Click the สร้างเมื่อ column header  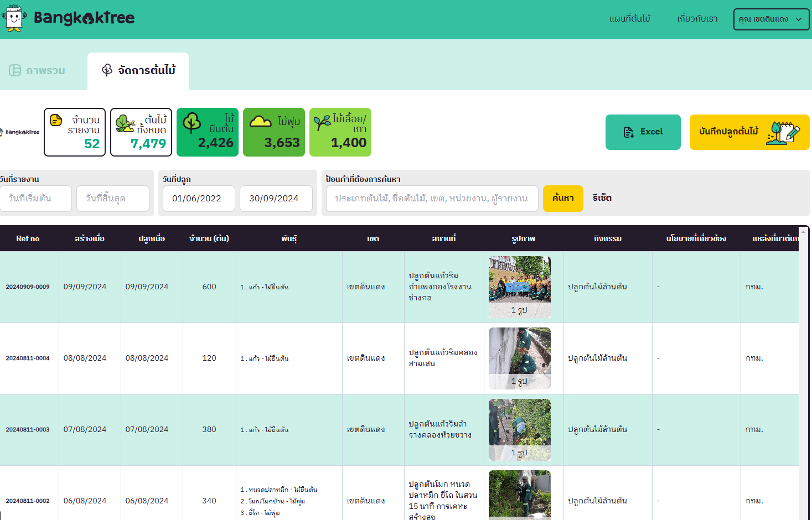[x=90, y=238]
